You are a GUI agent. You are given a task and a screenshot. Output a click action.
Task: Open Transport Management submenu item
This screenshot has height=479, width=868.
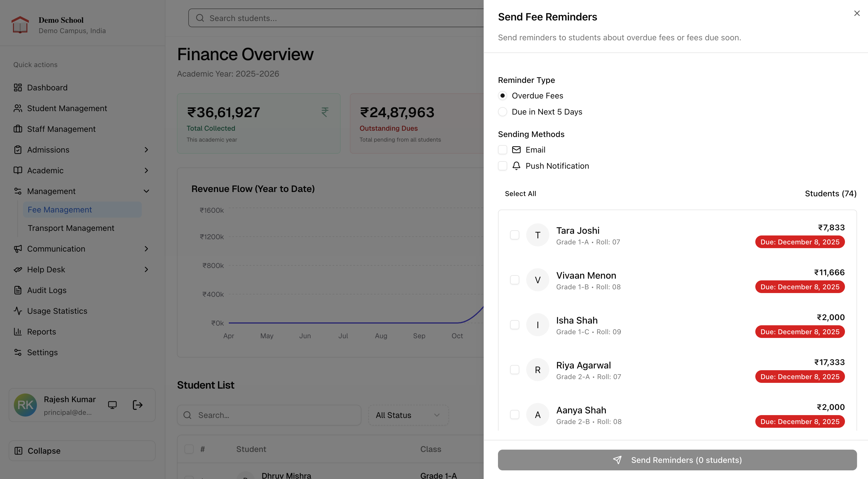pos(71,228)
